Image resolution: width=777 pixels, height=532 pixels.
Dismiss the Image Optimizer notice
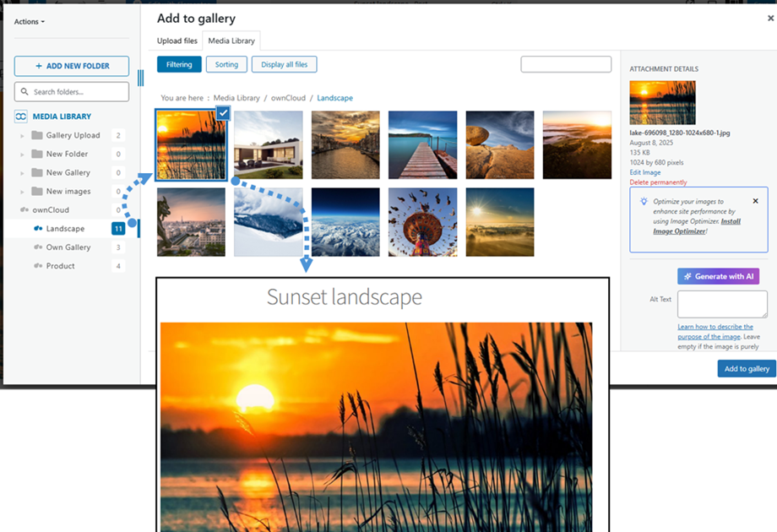pos(755,201)
